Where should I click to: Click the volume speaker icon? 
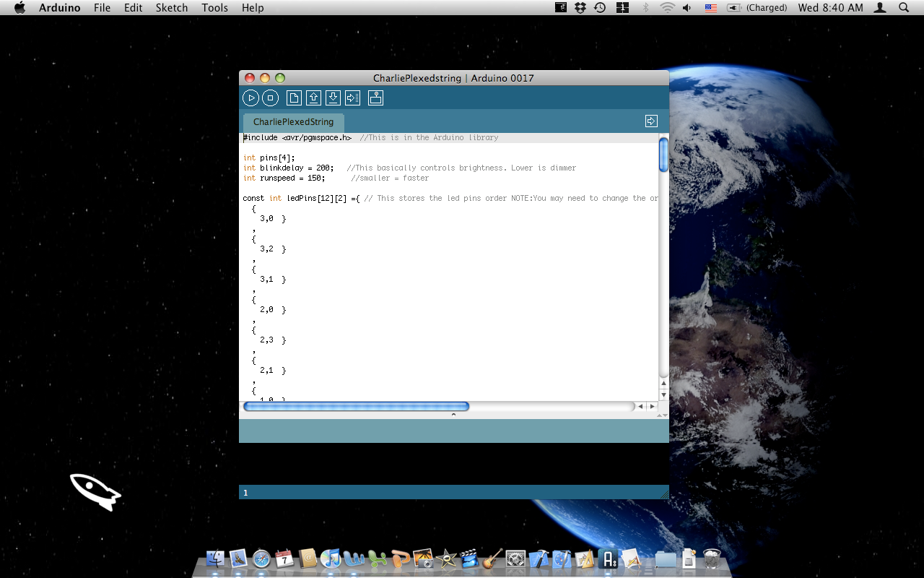(x=687, y=8)
